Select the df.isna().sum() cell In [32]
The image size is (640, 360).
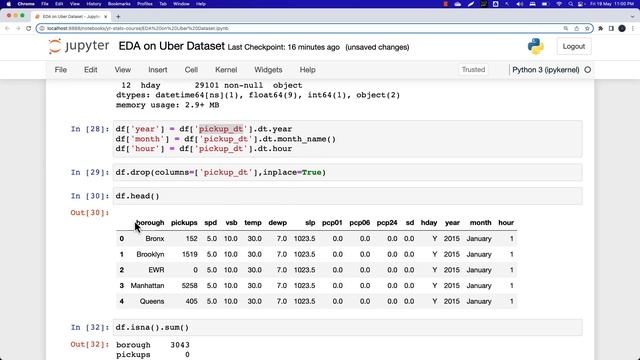347,327
